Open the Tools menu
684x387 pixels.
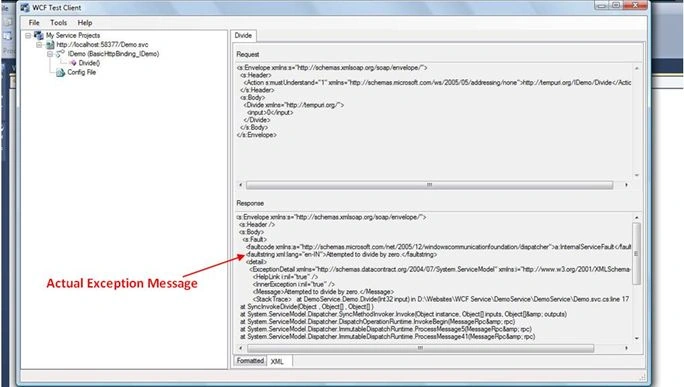(58, 23)
